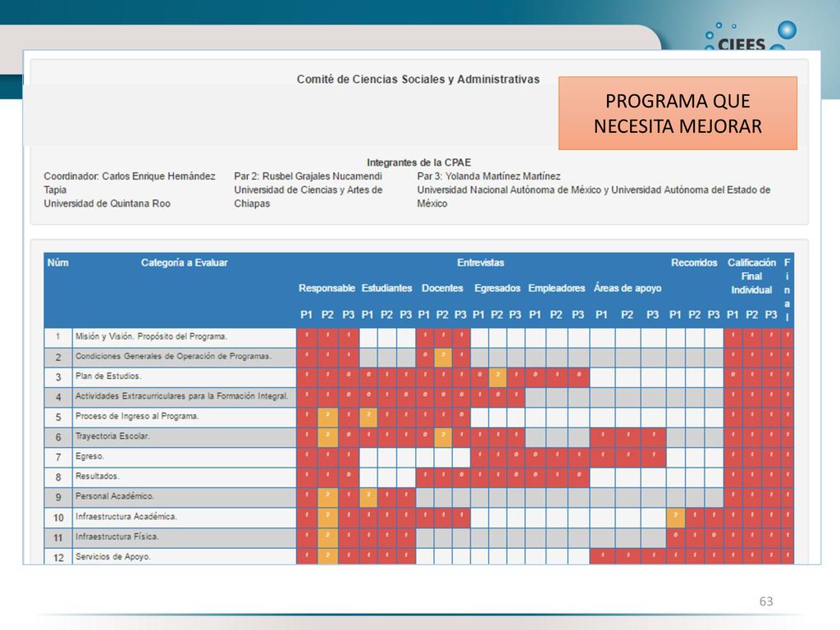Click the 'Egresados' subheader
The image size is (840, 630).
[x=497, y=288]
